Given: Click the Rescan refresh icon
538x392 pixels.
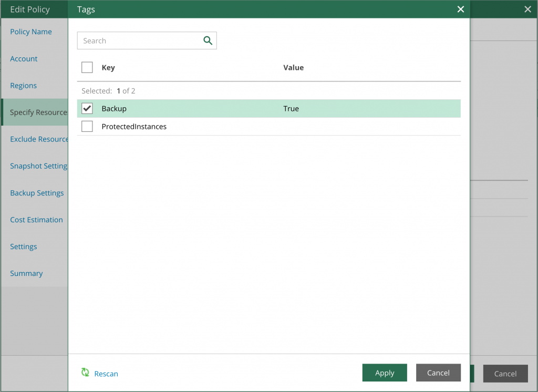Looking at the screenshot, I should point(85,373).
